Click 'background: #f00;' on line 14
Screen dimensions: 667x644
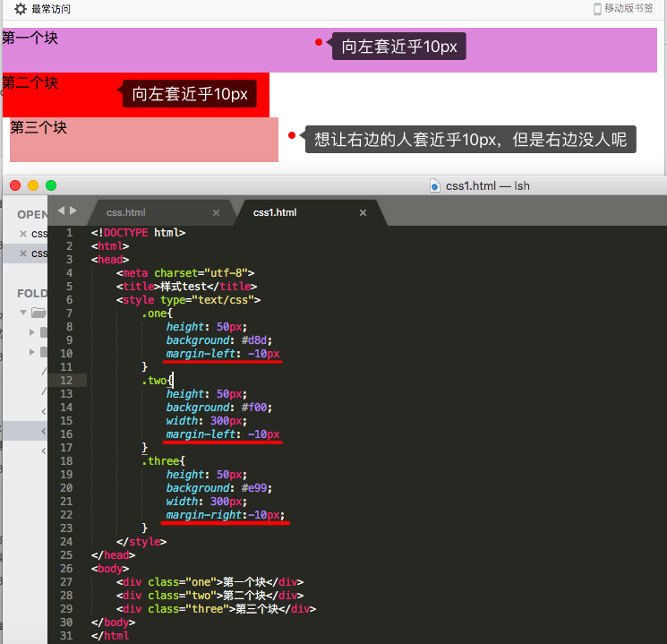(x=219, y=408)
